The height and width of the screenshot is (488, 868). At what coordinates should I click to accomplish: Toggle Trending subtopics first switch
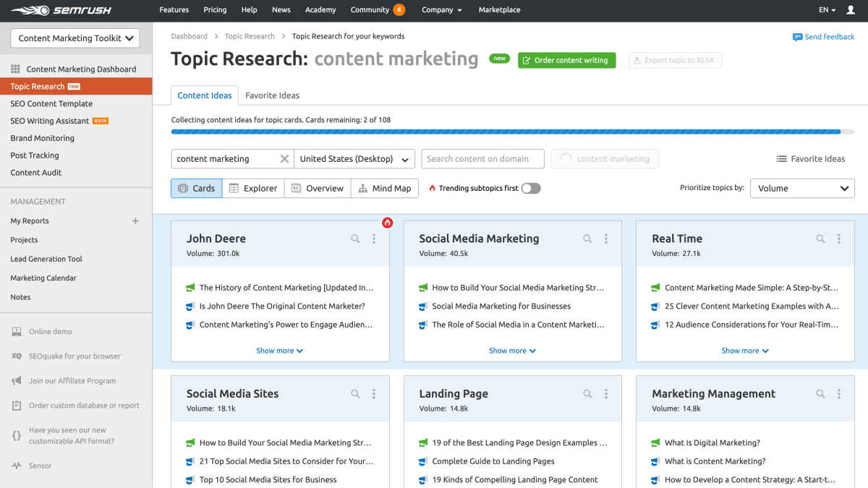[531, 188]
